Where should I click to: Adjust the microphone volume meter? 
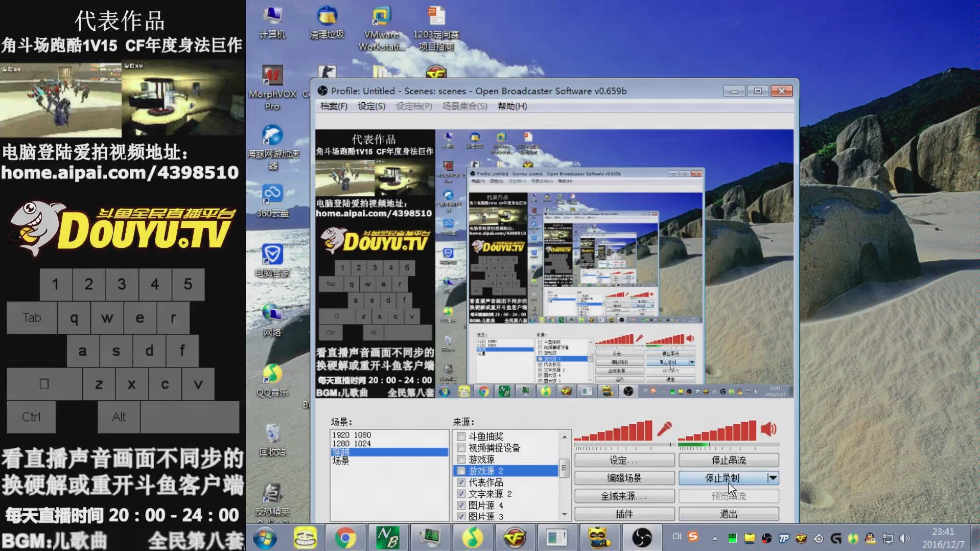[x=613, y=430]
